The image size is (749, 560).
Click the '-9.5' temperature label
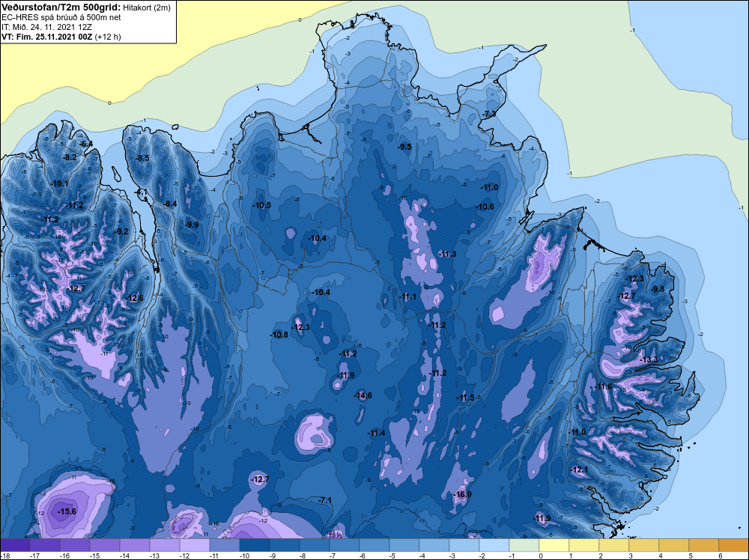coord(404,147)
